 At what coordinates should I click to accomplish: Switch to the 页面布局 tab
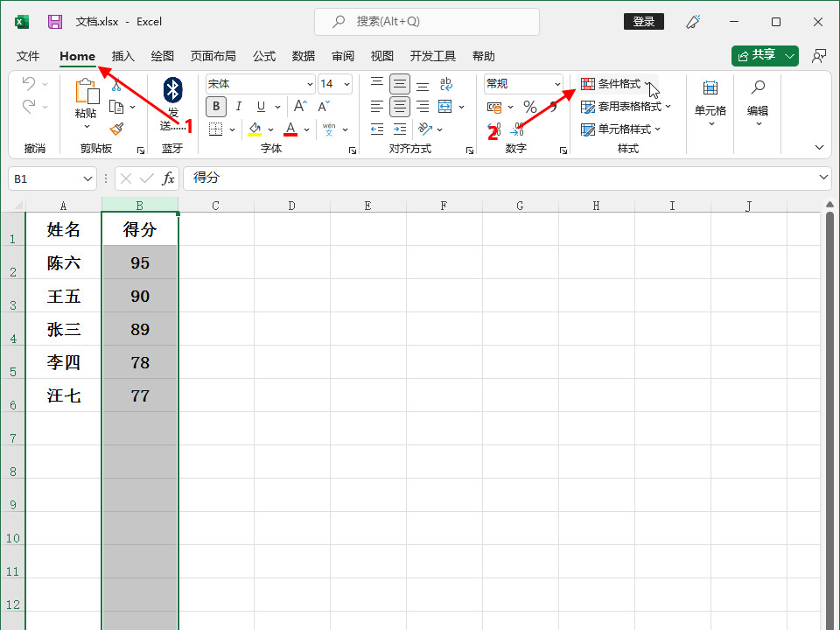click(213, 56)
